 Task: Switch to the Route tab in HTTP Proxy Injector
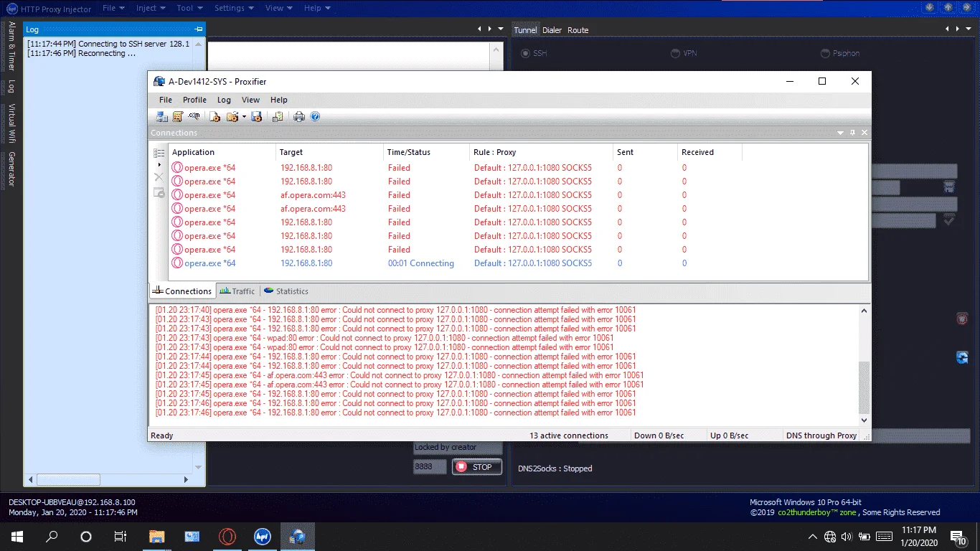[578, 30]
